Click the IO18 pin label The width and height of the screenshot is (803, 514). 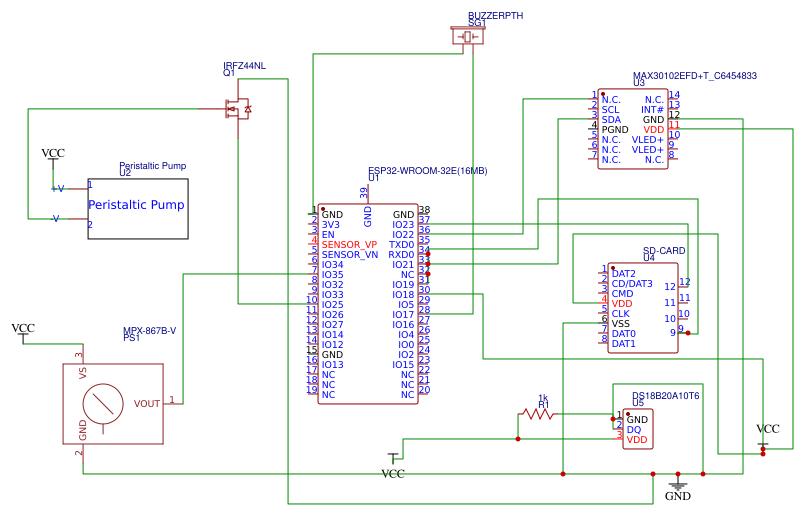coord(403,294)
